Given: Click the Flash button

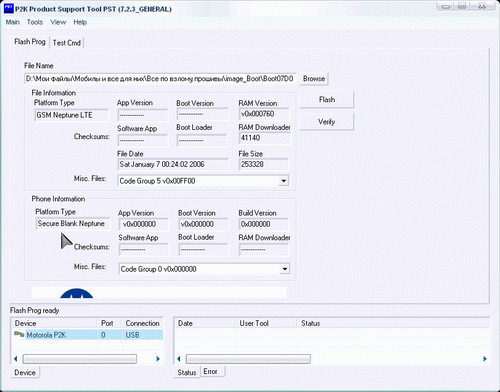Looking at the screenshot, I should [x=327, y=100].
